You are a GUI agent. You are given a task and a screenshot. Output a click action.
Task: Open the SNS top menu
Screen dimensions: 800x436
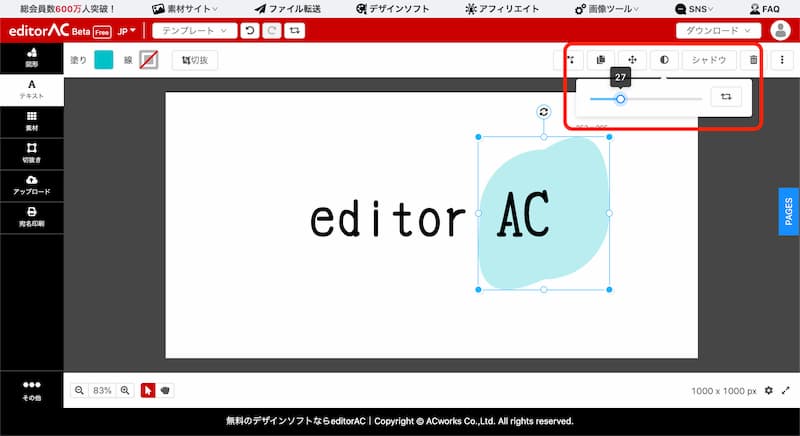point(694,9)
